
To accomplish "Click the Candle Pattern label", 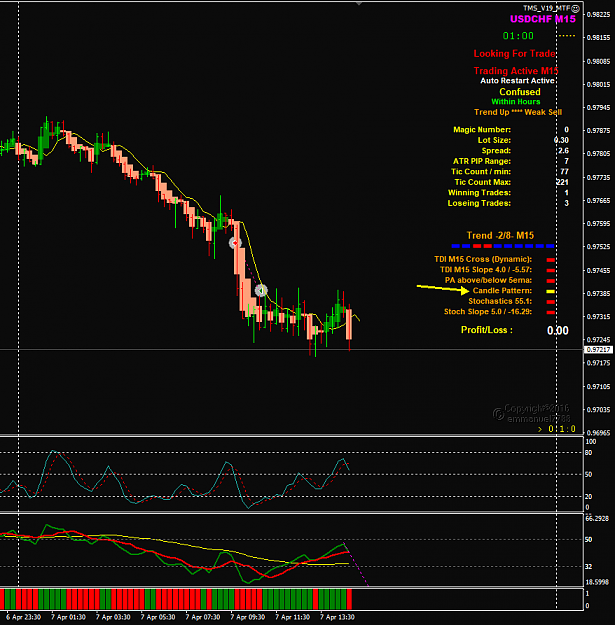I will click(502, 291).
